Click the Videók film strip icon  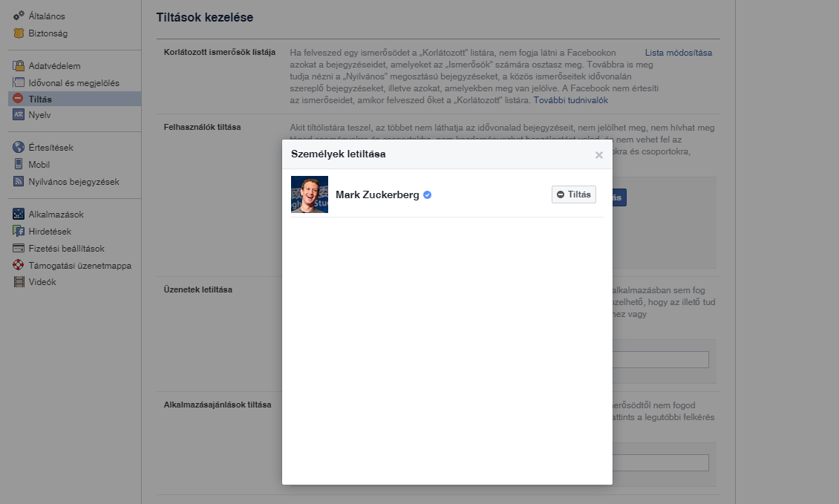(x=19, y=282)
